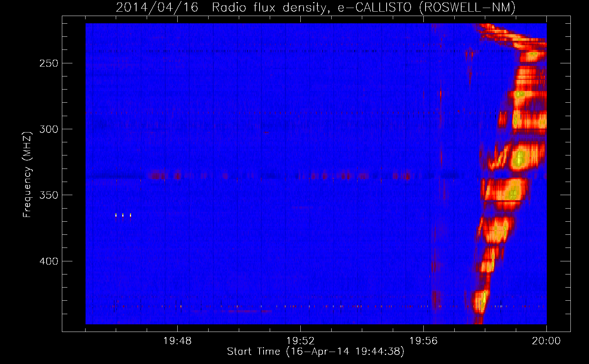This screenshot has width=589, height=364.
Task: Click the 20:00 time tick label
Action: (546, 341)
